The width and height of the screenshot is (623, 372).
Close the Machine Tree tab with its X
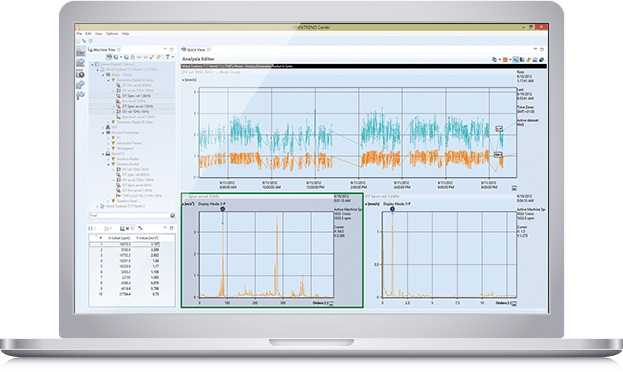click(119, 50)
